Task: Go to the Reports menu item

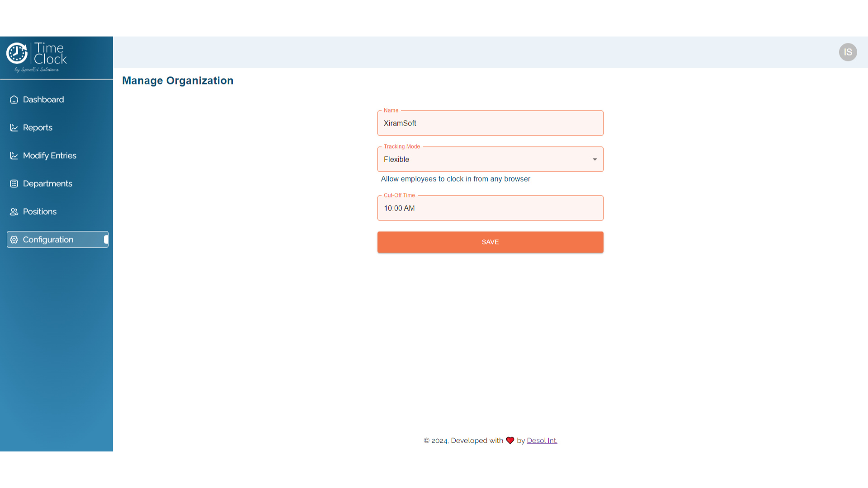Action: (38, 128)
